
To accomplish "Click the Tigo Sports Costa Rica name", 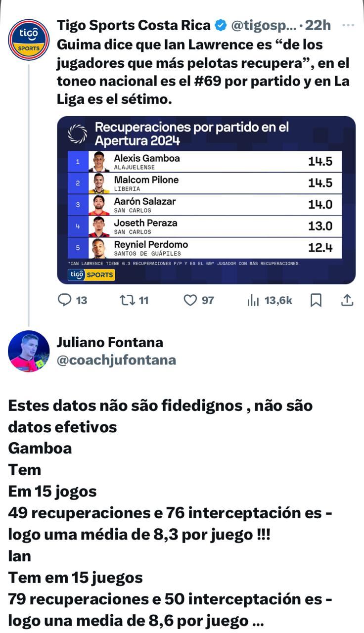I will click(134, 25).
